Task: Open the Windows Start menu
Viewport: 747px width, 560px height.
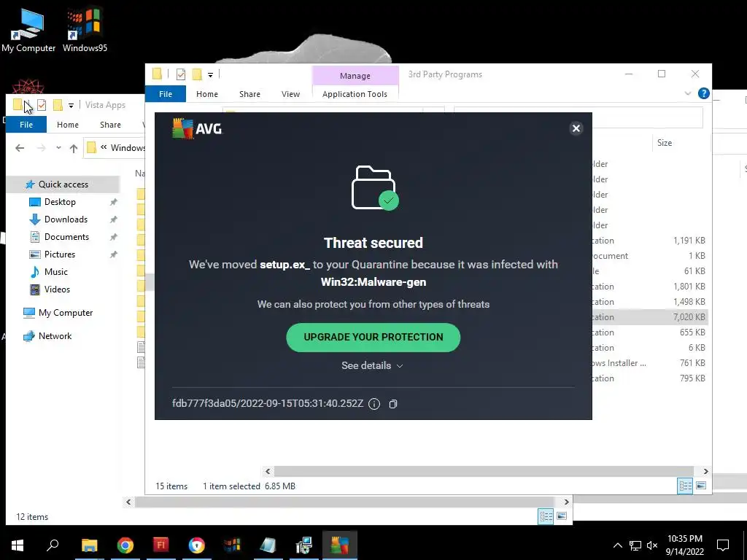Action: click(18, 545)
